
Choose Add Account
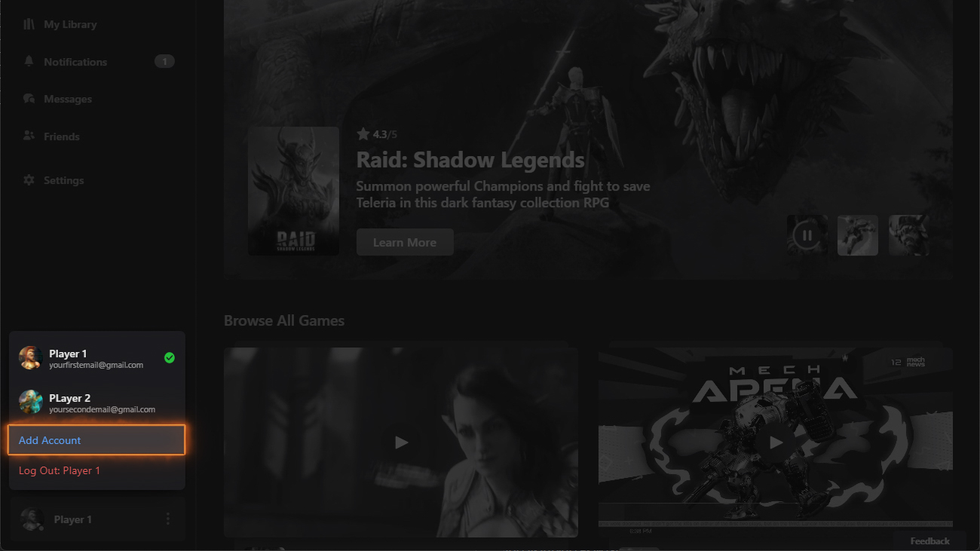(96, 440)
